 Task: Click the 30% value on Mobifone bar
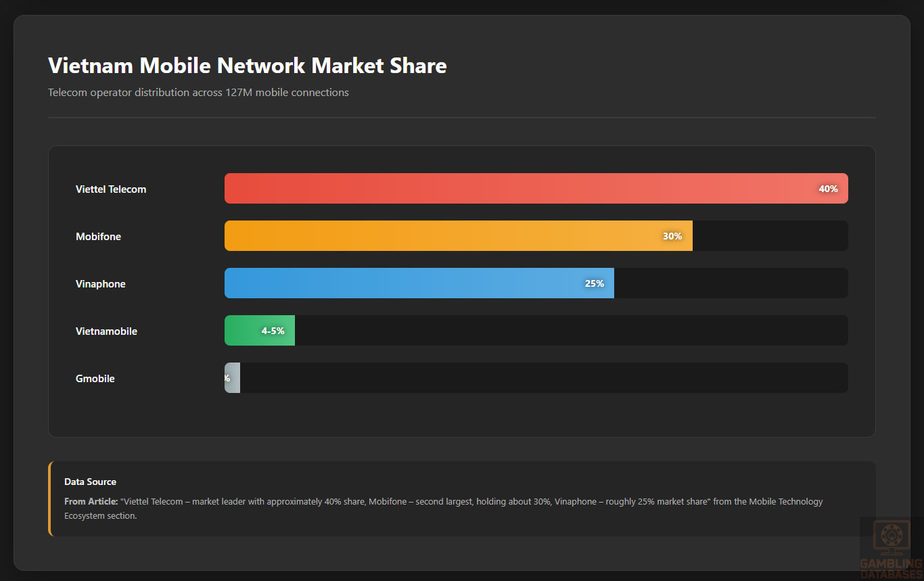[x=672, y=237]
